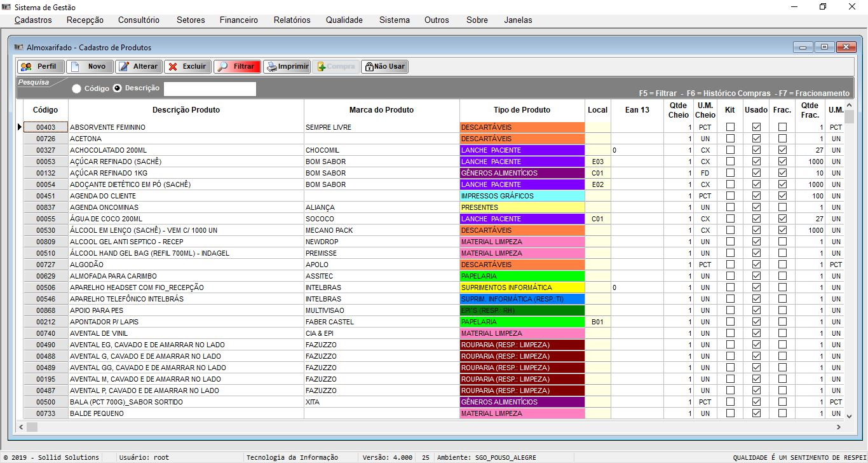Edit the product with Alterar

tap(139, 66)
